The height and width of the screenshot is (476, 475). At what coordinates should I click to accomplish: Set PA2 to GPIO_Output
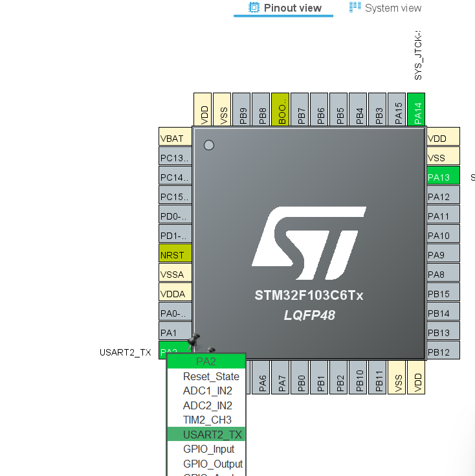206,464
